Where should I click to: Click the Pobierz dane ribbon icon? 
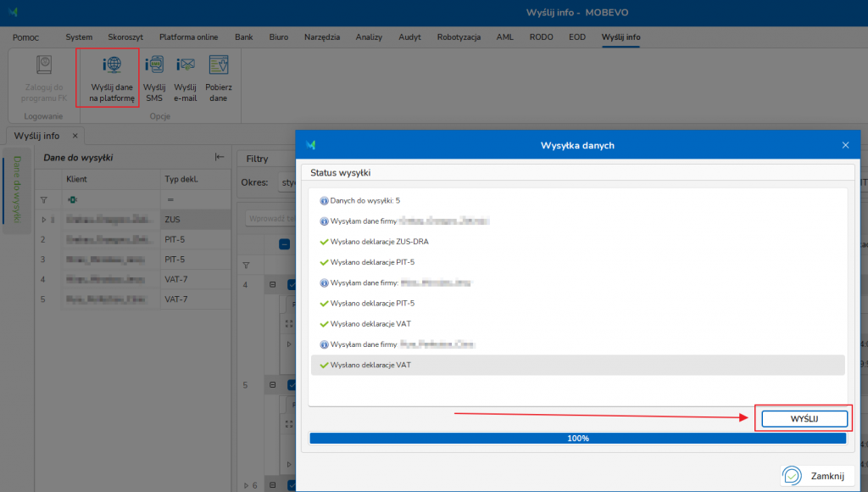pyautogui.click(x=219, y=64)
